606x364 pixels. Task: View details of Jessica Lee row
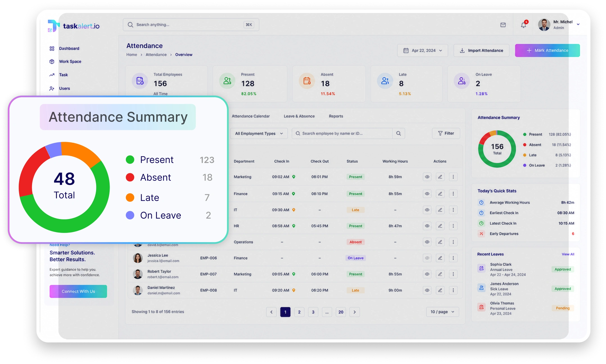[427, 258]
